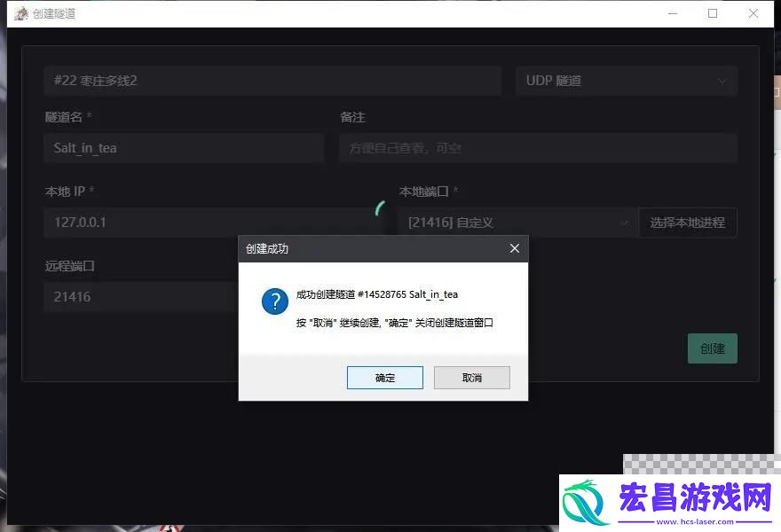
Task: Click the 创建成功 dialog title text
Action: tap(267, 249)
